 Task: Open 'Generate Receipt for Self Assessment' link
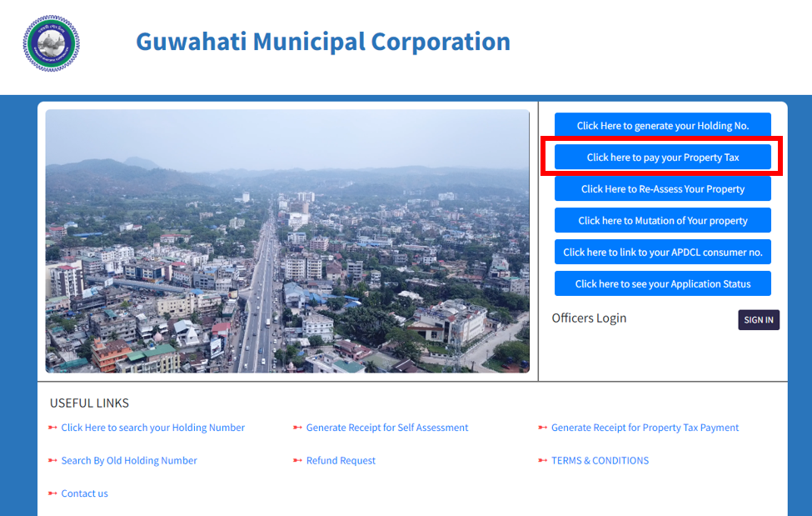coord(386,428)
